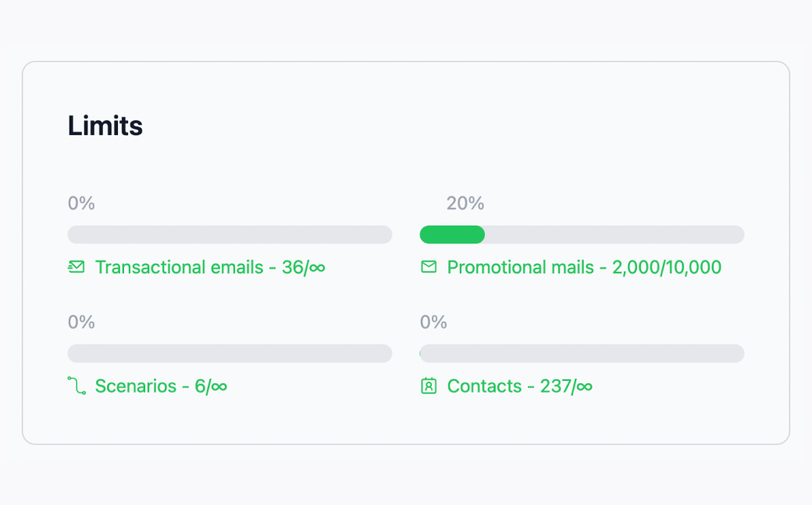Viewport: 812px width, 505px height.
Task: Open the Contacts 237 usage link
Action: 518,386
